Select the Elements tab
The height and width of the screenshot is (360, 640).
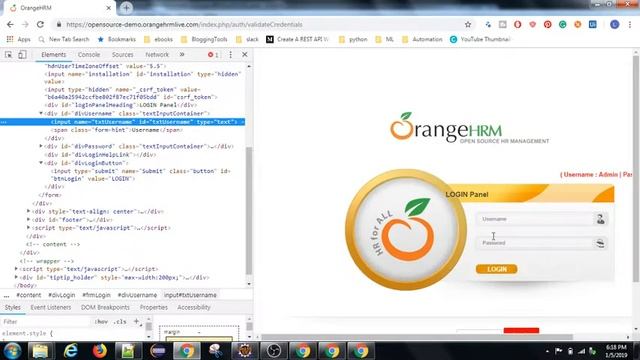click(x=53, y=54)
